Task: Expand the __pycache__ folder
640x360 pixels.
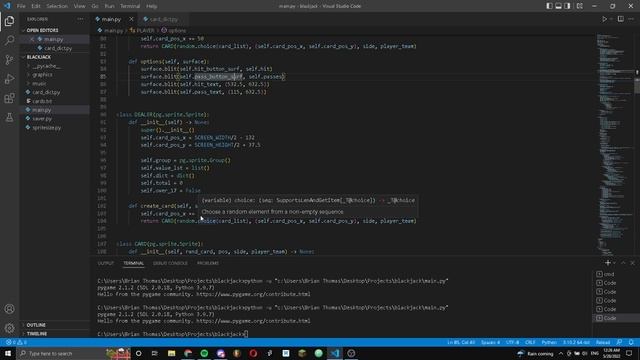Action: 46,66
